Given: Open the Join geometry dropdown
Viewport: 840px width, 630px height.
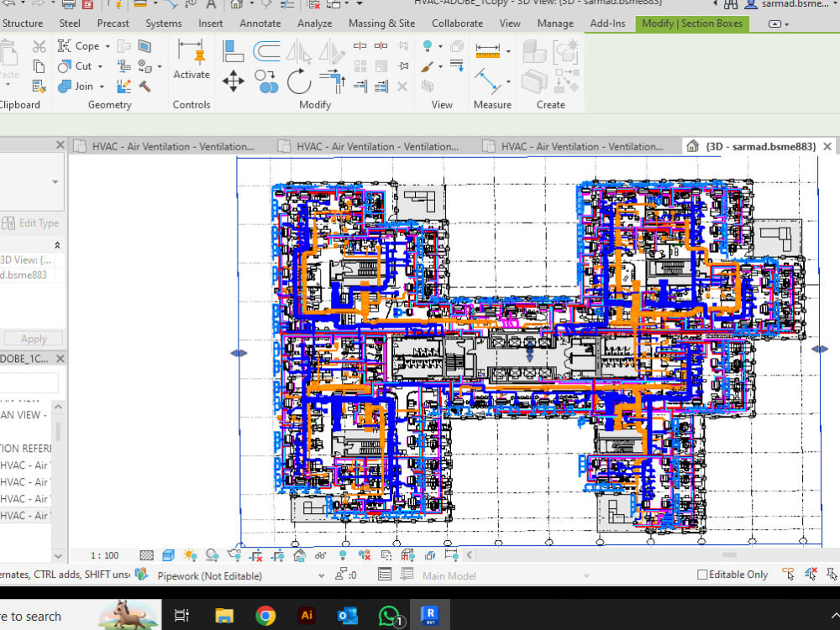Looking at the screenshot, I should click(x=102, y=87).
